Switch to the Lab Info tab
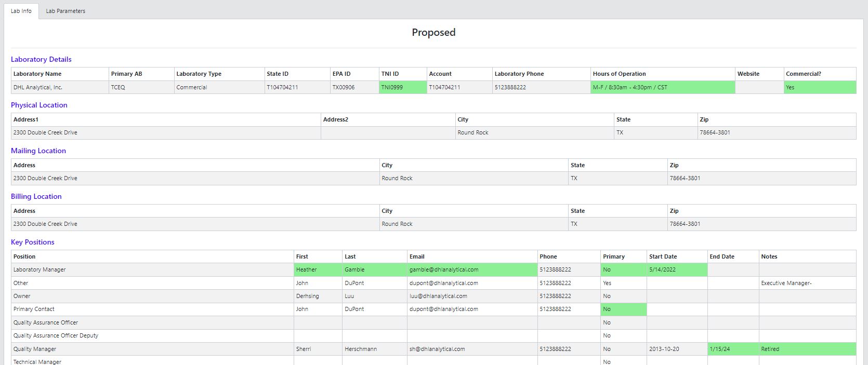This screenshot has height=365, width=868. tap(21, 11)
